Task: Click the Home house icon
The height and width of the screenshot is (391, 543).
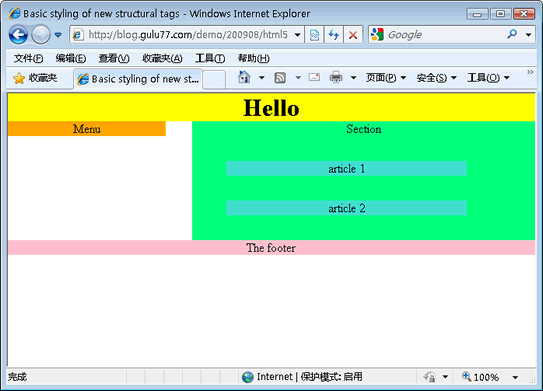Action: pos(244,77)
